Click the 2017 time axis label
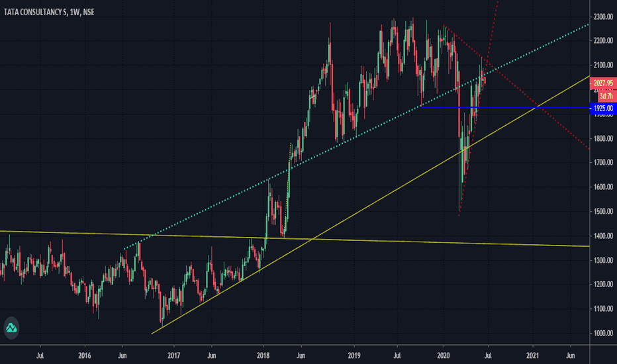This screenshot has width=617, height=364. coord(173,356)
